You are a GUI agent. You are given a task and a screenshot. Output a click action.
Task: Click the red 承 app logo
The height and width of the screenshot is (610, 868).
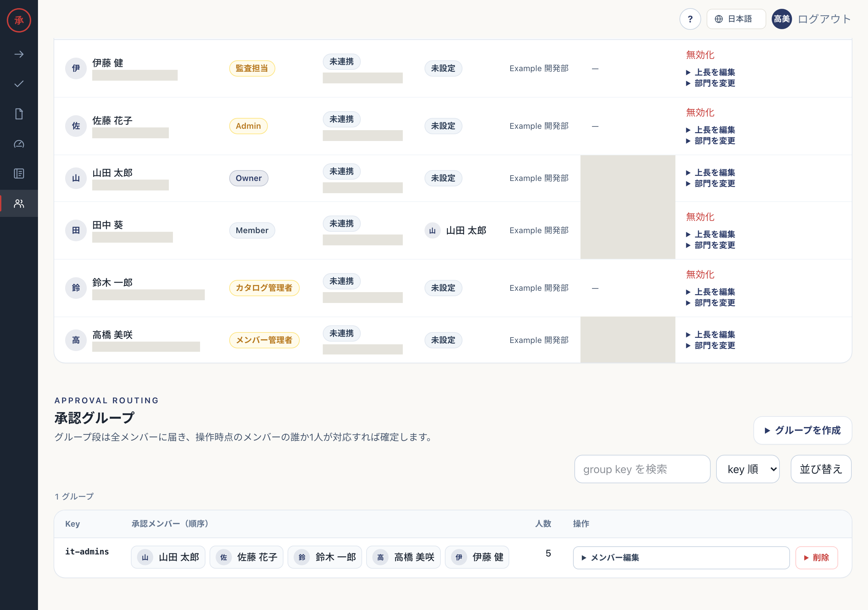19,20
